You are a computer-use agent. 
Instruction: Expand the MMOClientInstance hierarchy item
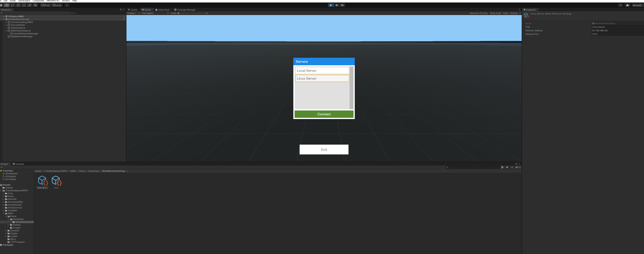point(6,30)
